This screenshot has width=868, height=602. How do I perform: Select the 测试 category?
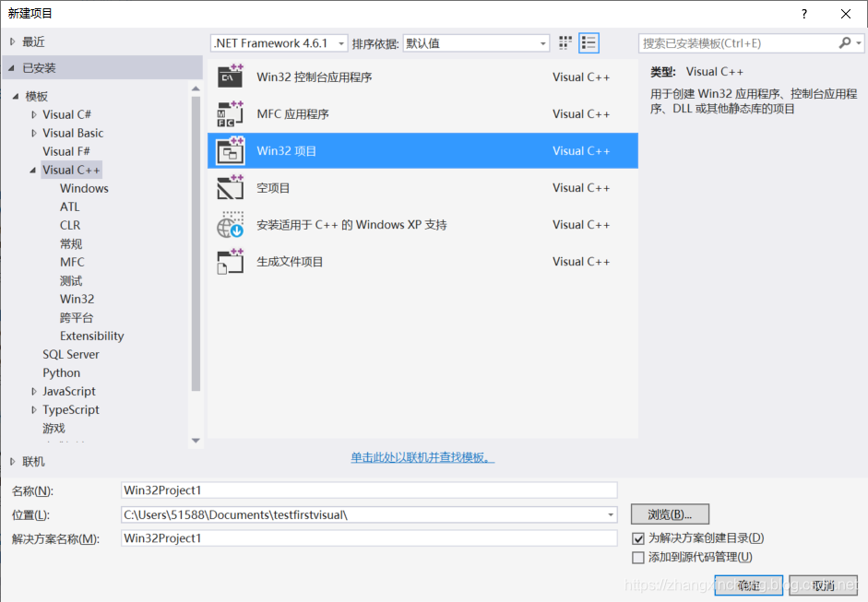71,280
